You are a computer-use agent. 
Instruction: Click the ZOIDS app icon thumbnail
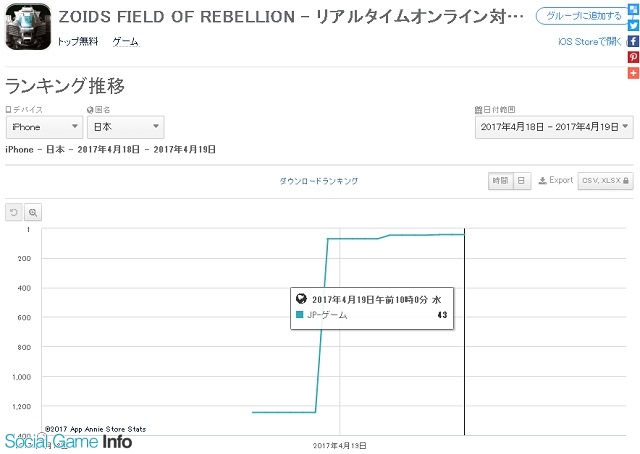[28, 26]
